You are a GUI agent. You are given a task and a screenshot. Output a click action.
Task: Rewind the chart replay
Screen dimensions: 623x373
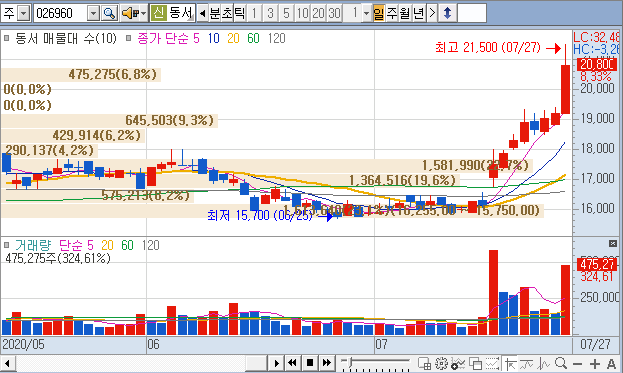point(292,363)
